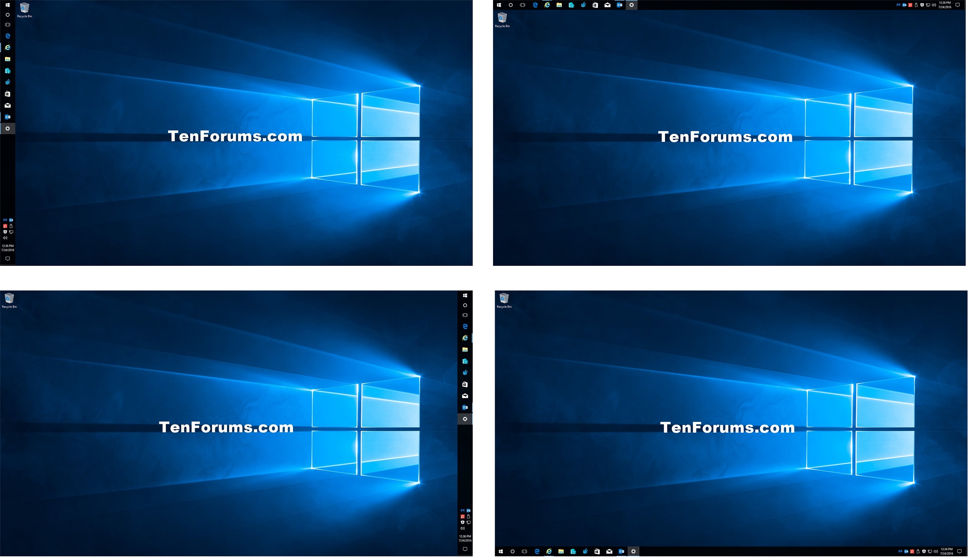The height and width of the screenshot is (560, 970).
Task: Click Malwarebytes tray icon on top taskbar
Action: coord(898,5)
